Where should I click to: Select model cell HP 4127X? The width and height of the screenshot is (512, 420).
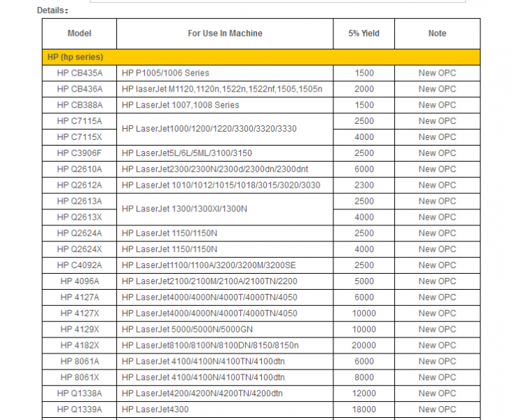[79, 313]
